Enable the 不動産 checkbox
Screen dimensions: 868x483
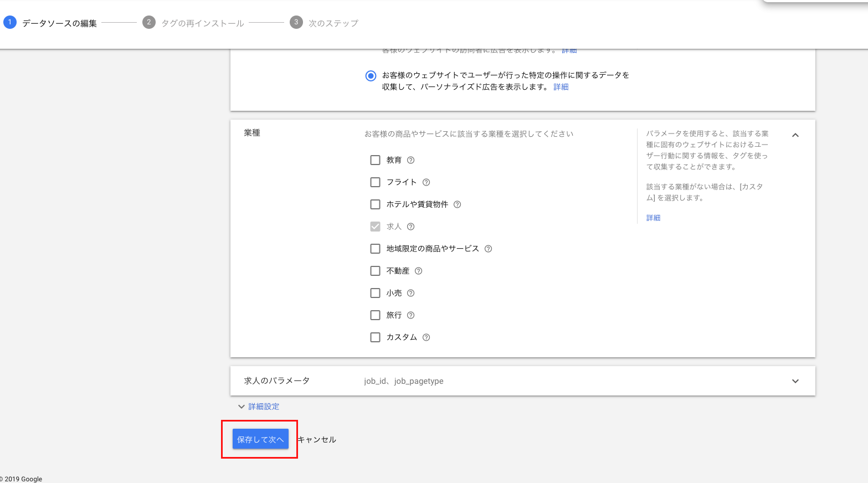[375, 271]
